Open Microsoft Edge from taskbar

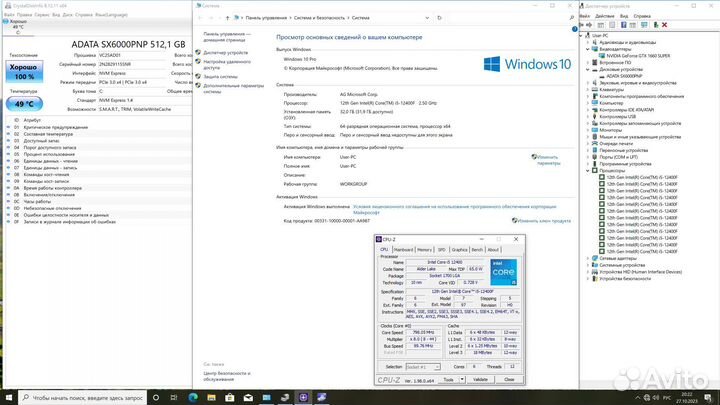click(x=193, y=397)
